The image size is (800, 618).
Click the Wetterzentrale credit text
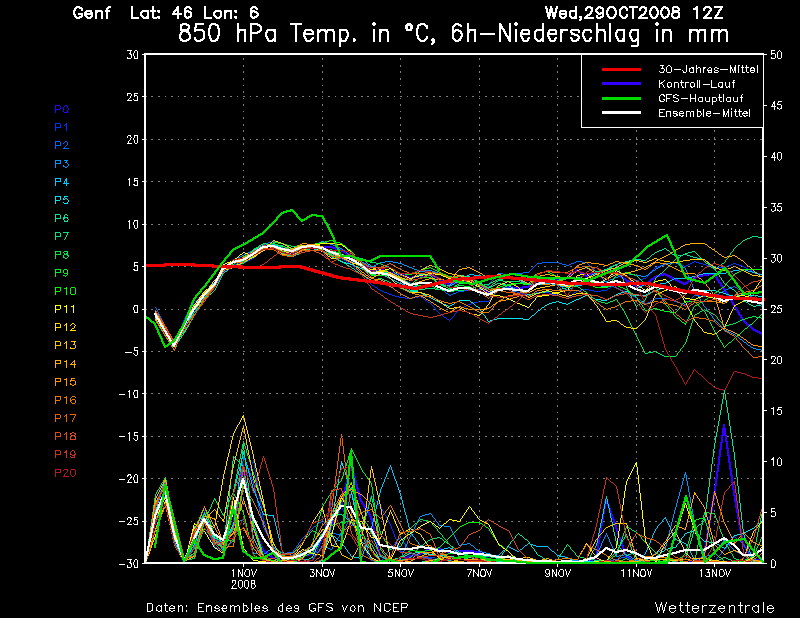point(714,607)
